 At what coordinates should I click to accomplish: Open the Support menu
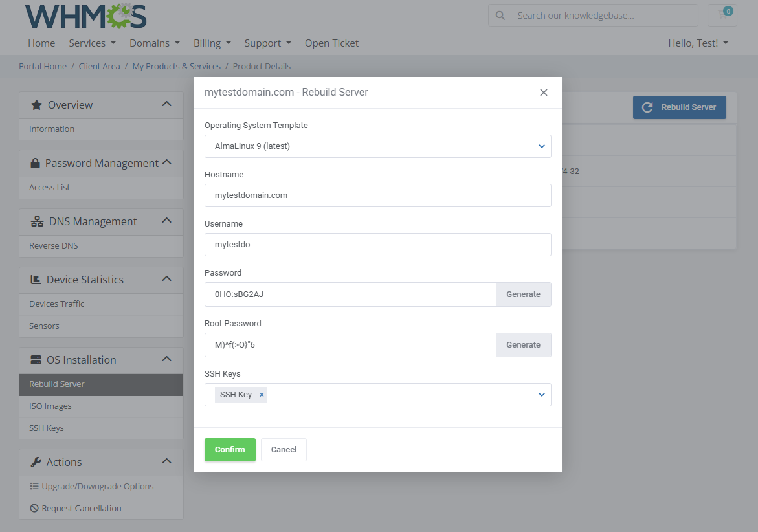[x=268, y=43]
